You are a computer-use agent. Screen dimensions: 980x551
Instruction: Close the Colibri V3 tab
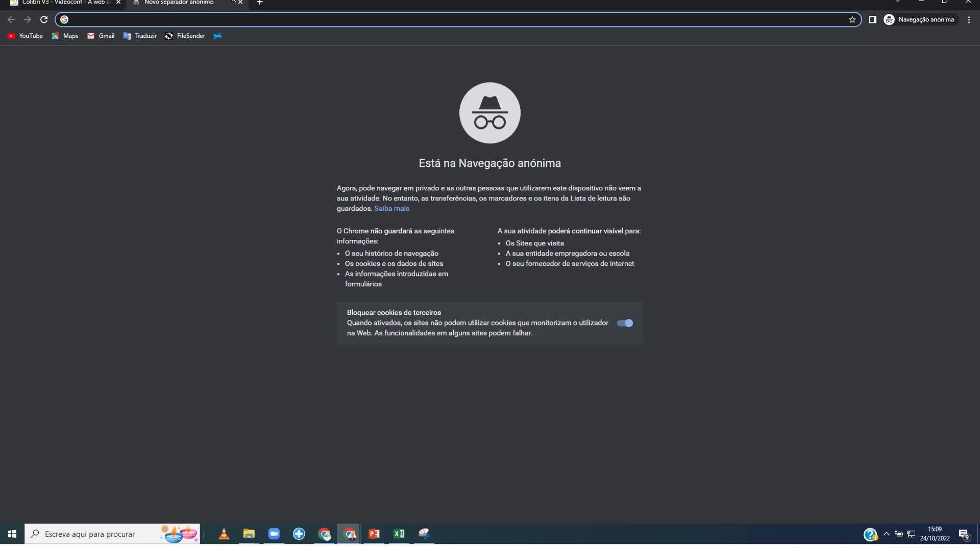coord(118,3)
